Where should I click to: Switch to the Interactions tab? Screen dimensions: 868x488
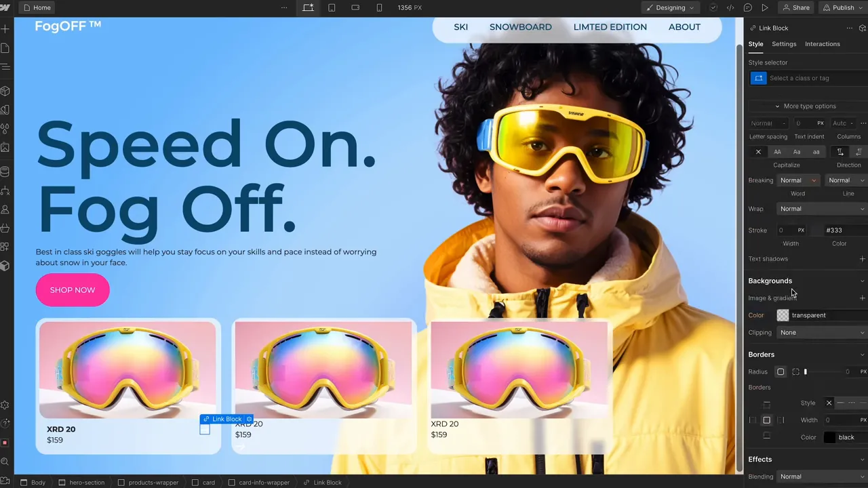click(x=823, y=44)
